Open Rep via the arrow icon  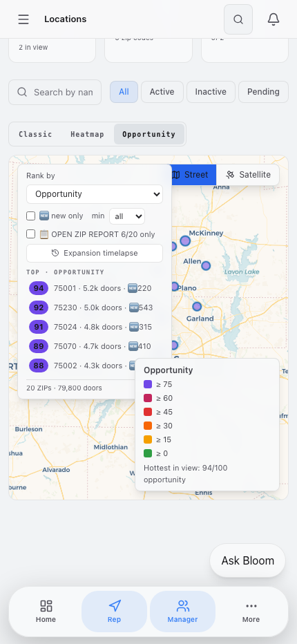tap(114, 606)
